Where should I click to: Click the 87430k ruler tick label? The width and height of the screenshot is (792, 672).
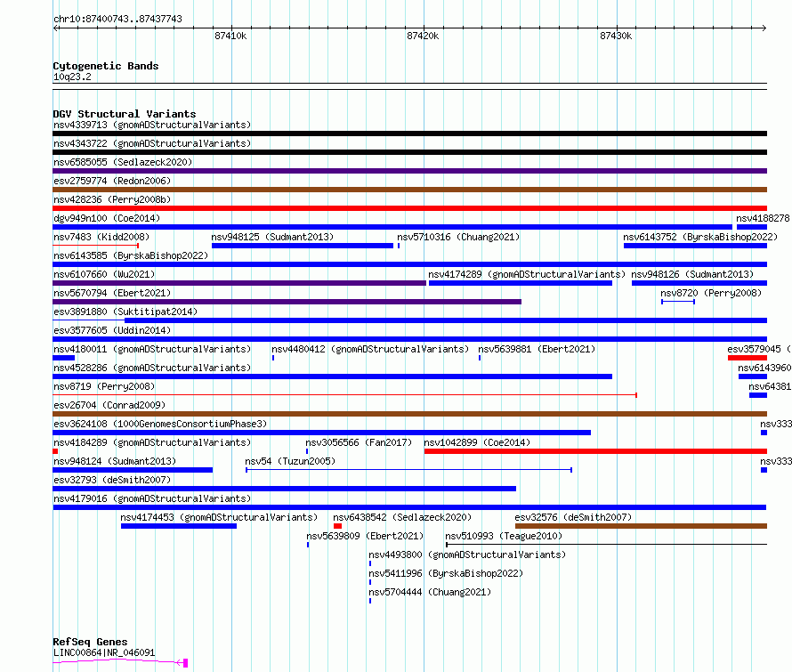pos(616,36)
